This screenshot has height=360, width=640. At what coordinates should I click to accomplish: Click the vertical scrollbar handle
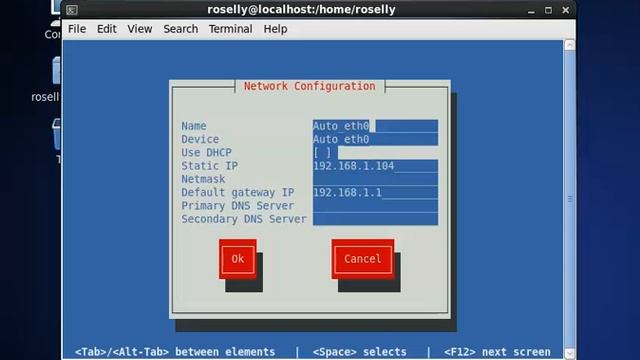point(570,199)
